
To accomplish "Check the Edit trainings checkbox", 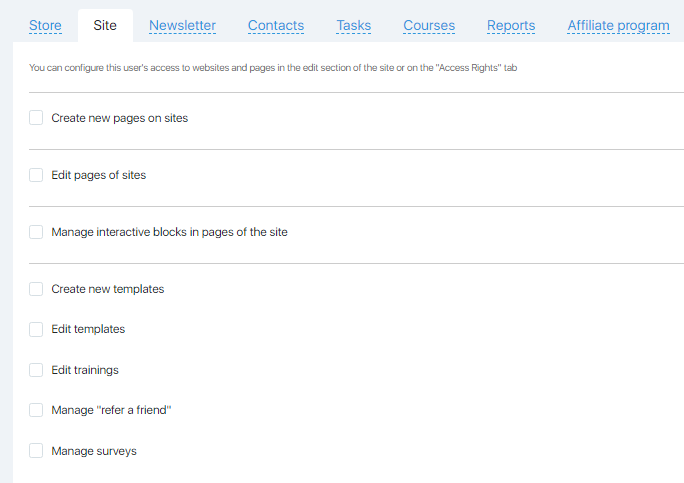I will 36,370.
